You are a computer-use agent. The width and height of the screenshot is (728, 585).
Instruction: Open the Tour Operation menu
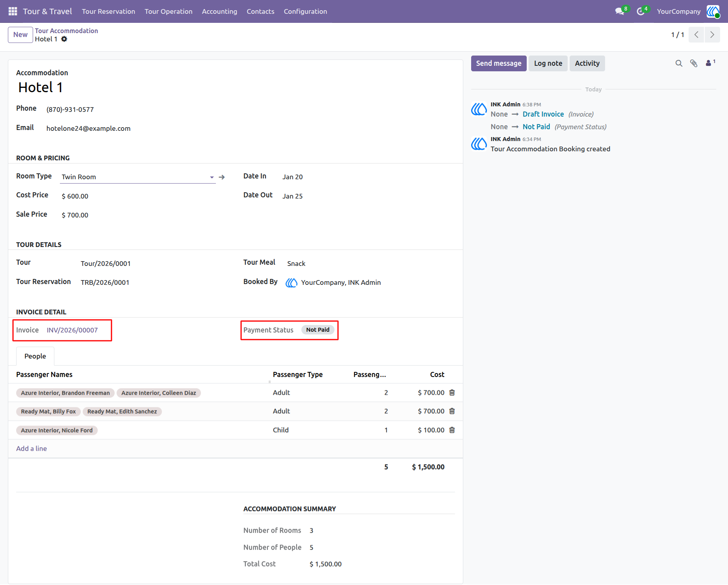169,11
